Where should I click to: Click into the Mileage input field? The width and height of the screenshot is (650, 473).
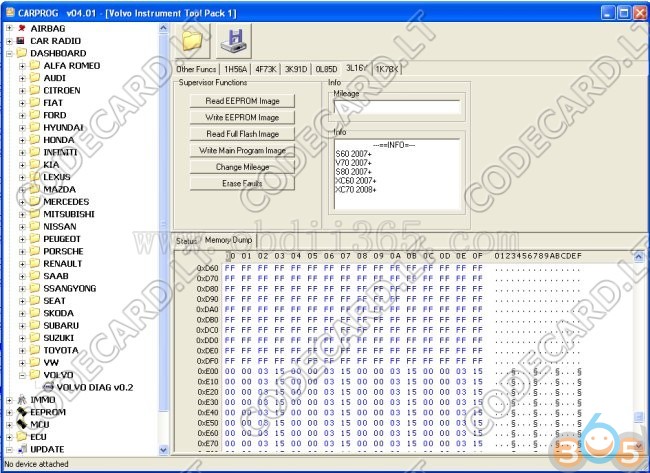coord(397,107)
